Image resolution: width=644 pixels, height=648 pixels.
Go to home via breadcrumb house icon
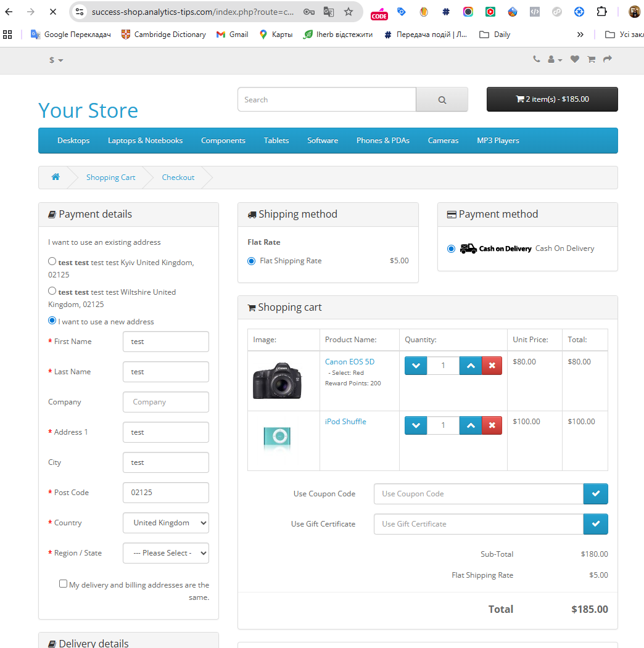(56, 178)
